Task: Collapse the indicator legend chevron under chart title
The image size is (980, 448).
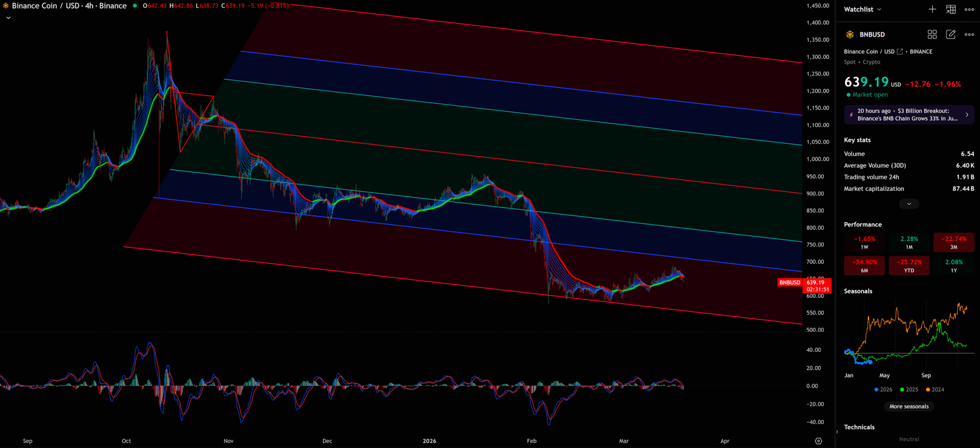Action: (x=8, y=18)
